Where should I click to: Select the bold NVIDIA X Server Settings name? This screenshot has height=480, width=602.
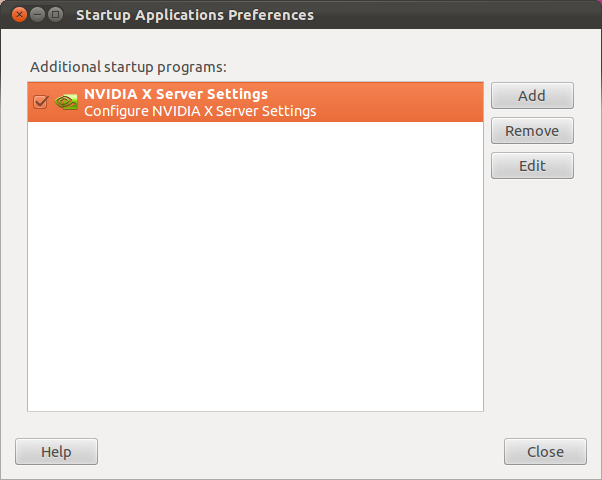point(176,94)
